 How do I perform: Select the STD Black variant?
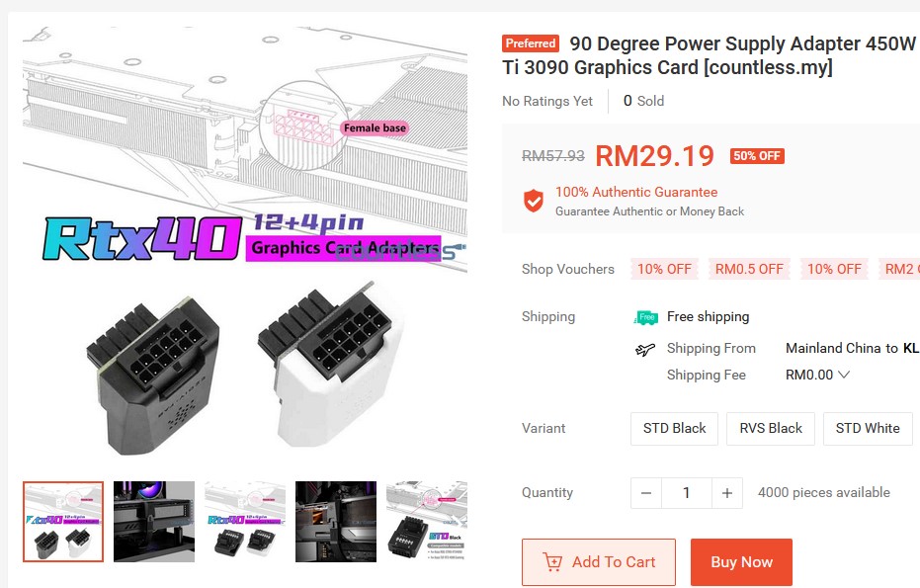674,428
